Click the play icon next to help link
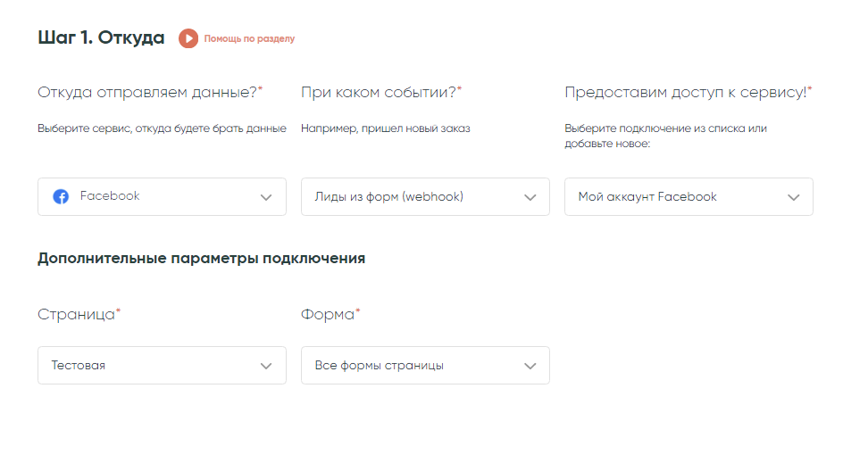The image size is (868, 463). click(x=188, y=38)
